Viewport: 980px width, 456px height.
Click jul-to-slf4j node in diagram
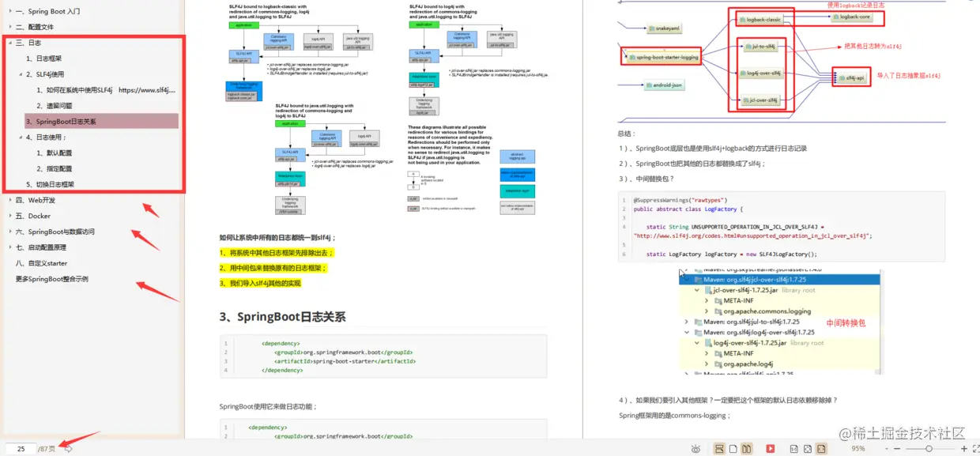(760, 47)
